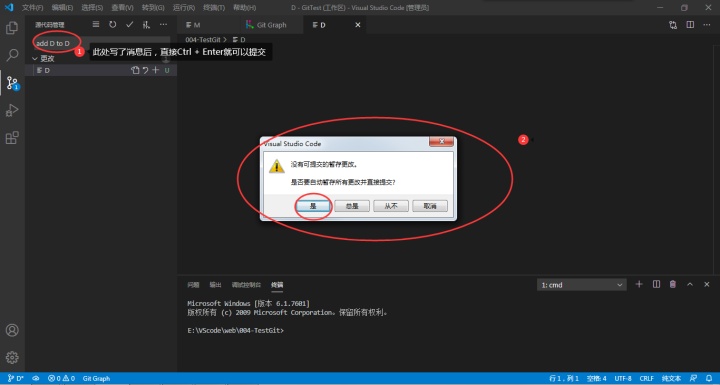Click the commit message input field
This screenshot has height=385, width=720.
102,43
